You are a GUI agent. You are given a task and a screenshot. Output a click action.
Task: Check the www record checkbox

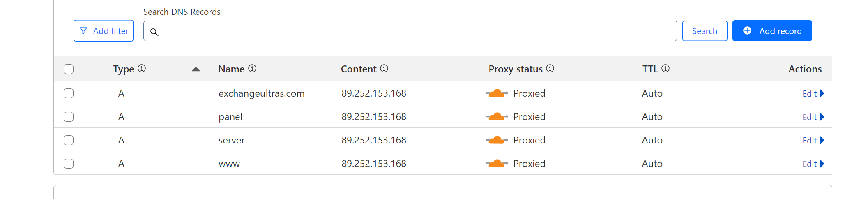69,164
